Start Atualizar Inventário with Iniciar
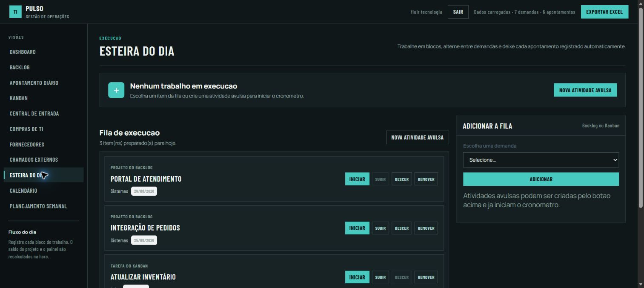The height and width of the screenshot is (288, 644). (x=357, y=277)
